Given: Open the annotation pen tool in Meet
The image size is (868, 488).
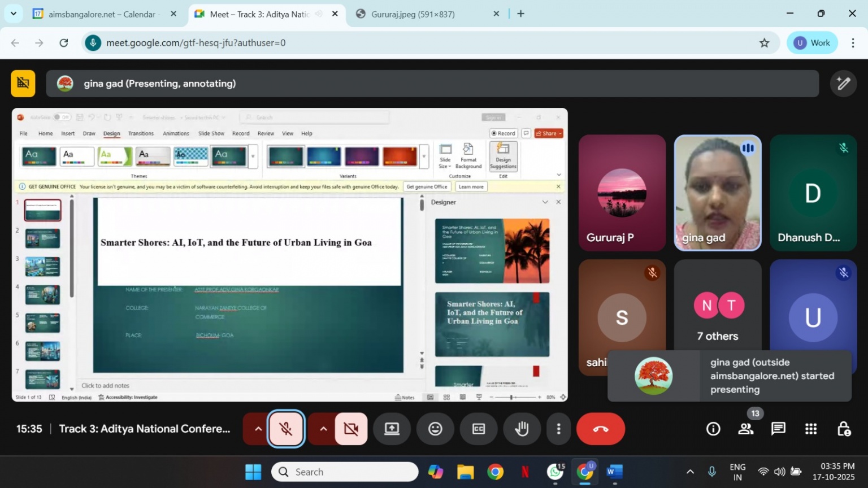Looking at the screenshot, I should 843,84.
